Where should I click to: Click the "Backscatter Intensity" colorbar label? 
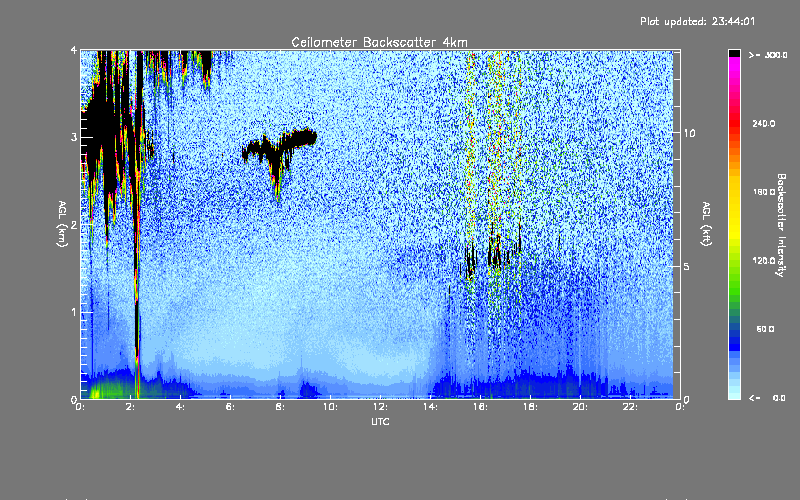(x=780, y=225)
